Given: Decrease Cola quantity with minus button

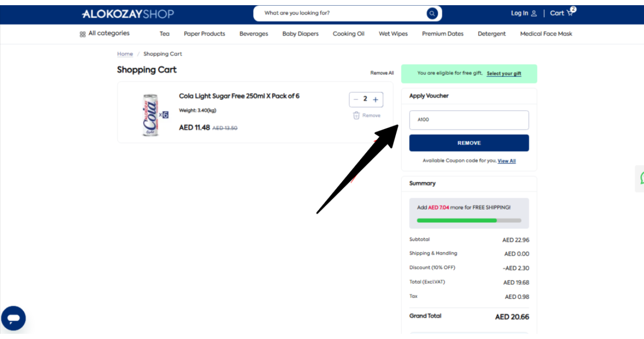Looking at the screenshot, I should 356,99.
